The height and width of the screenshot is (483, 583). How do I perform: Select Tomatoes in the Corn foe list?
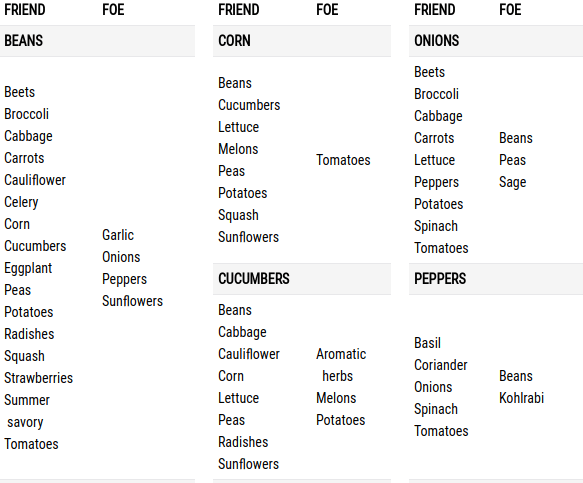(x=343, y=160)
